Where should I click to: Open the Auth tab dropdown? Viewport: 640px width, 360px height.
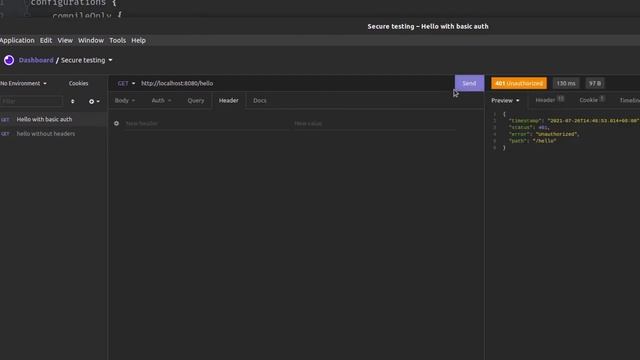click(x=161, y=100)
